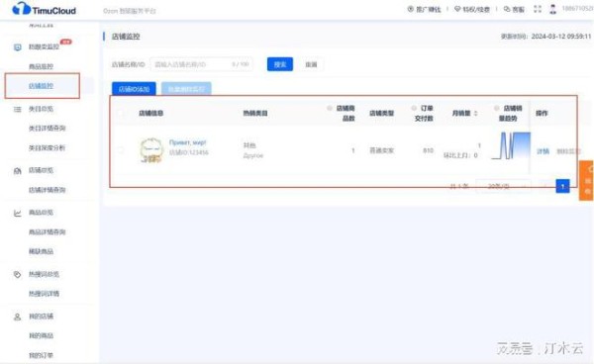
Task: Click the person icon beside 我的店铺
Action: click(17, 317)
